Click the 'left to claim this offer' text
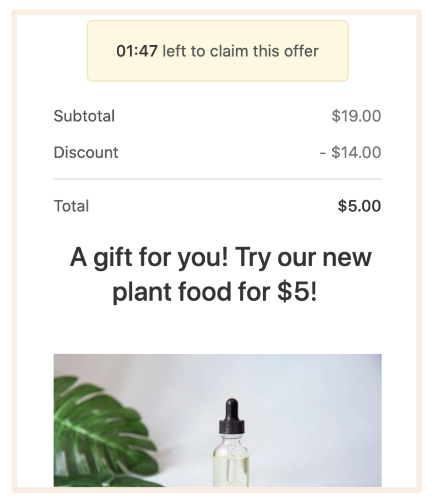 [x=240, y=51]
